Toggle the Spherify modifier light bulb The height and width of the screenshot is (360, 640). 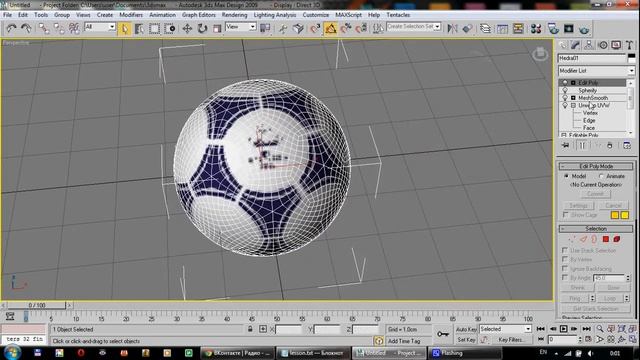(x=565, y=90)
